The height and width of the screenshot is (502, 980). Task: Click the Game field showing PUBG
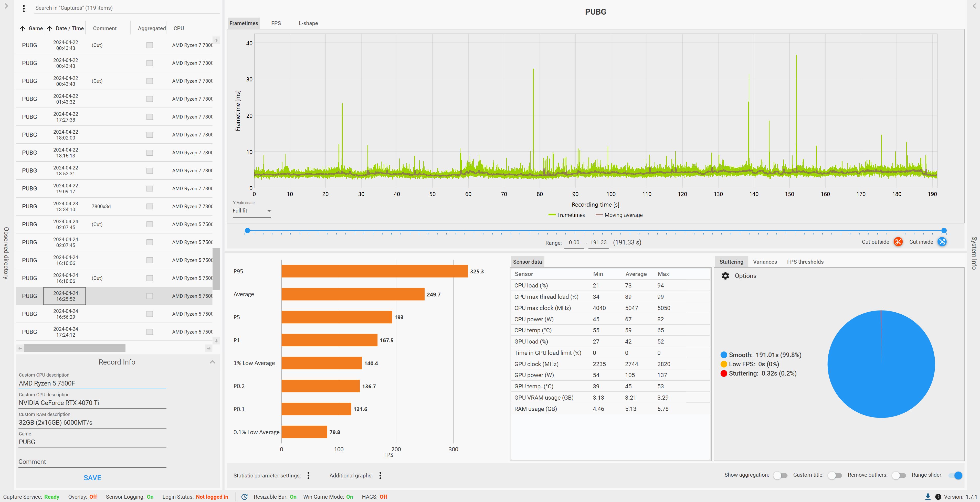92,442
